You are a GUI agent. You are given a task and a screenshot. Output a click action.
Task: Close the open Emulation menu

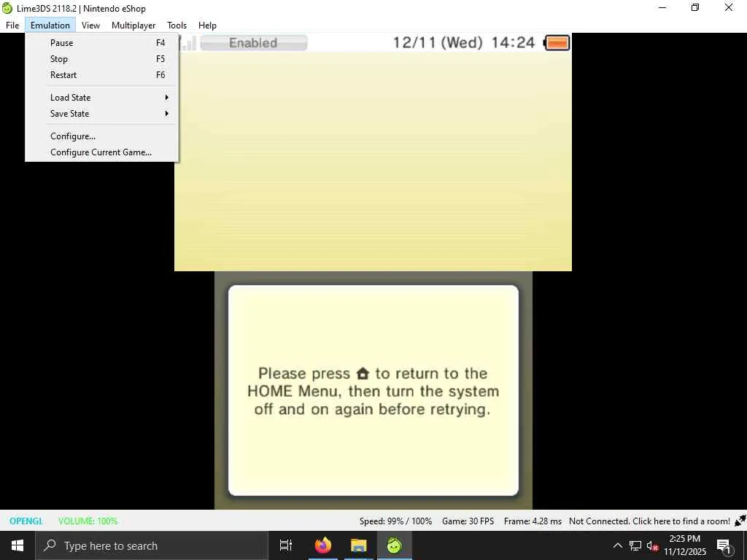pos(50,26)
